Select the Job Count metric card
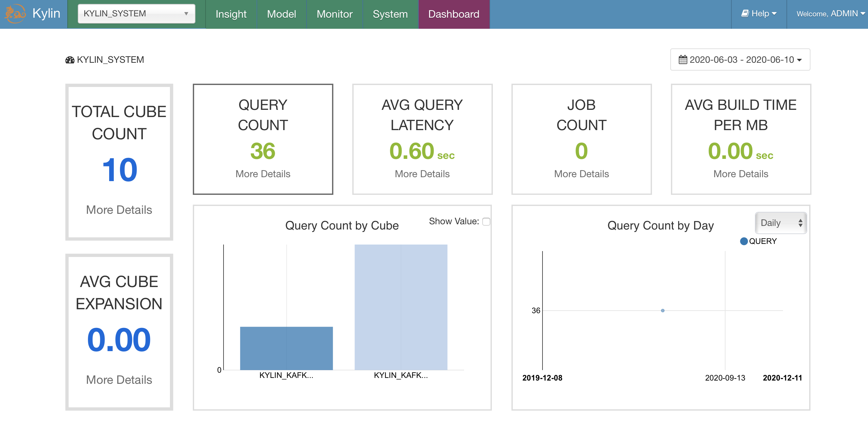Screen dimensions: 868x442 click(x=581, y=139)
